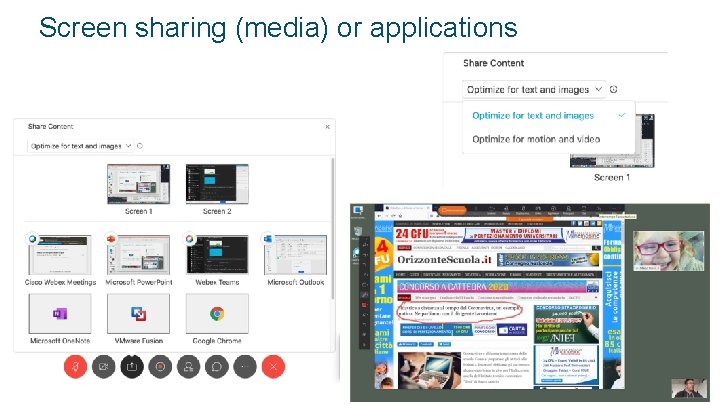The width and height of the screenshot is (720, 405).
Task: Share the Microsoft PowerPoint application
Action: pos(138,255)
